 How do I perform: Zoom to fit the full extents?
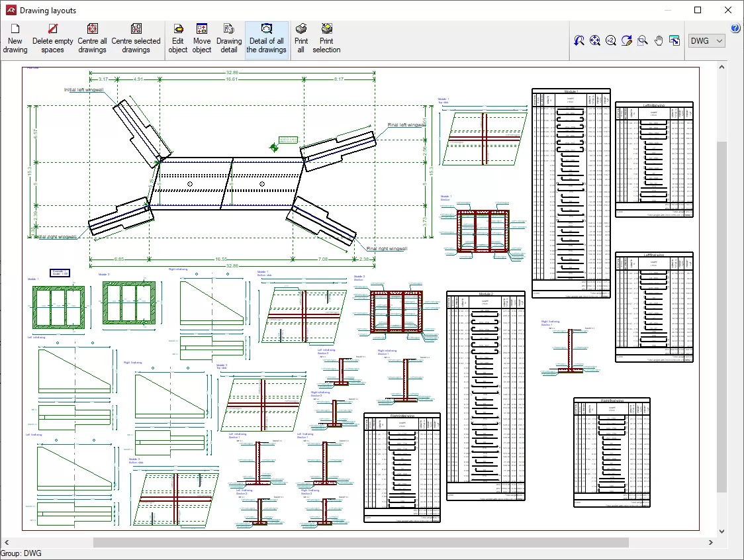[595, 41]
